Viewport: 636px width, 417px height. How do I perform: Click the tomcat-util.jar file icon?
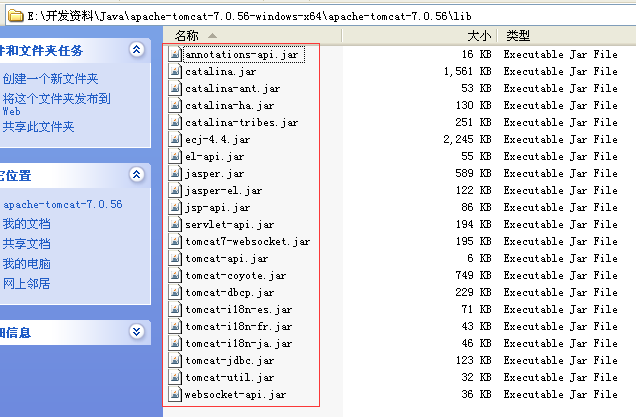pyautogui.click(x=175, y=378)
